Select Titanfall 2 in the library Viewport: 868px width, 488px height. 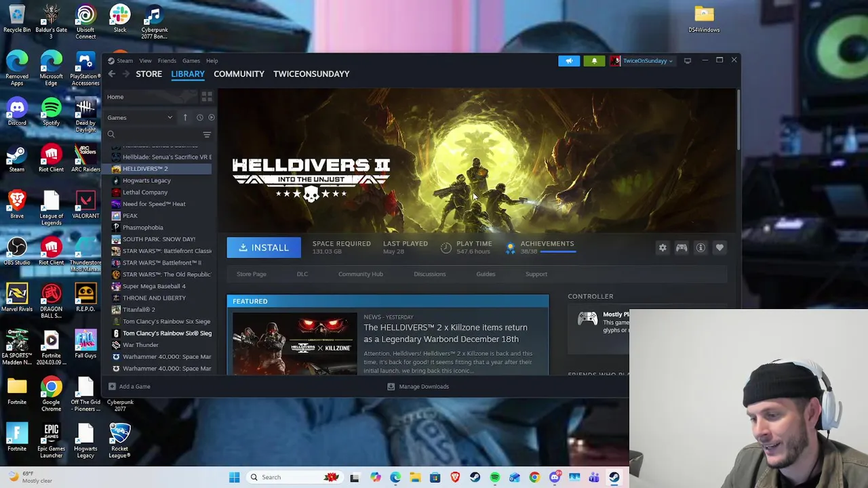pos(138,310)
